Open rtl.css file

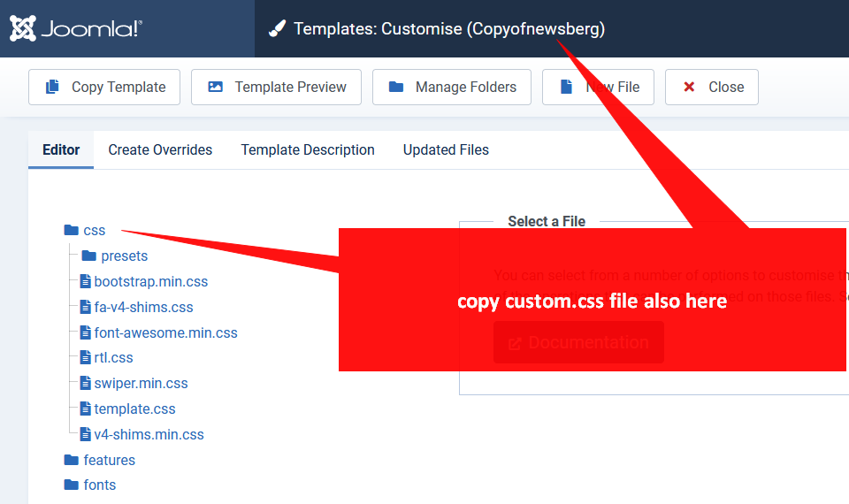click(x=113, y=357)
